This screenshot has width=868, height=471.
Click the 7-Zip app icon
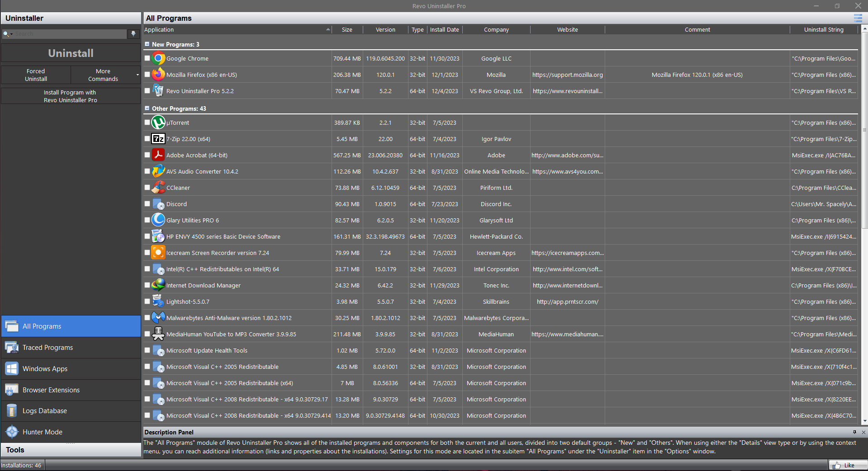[158, 139]
